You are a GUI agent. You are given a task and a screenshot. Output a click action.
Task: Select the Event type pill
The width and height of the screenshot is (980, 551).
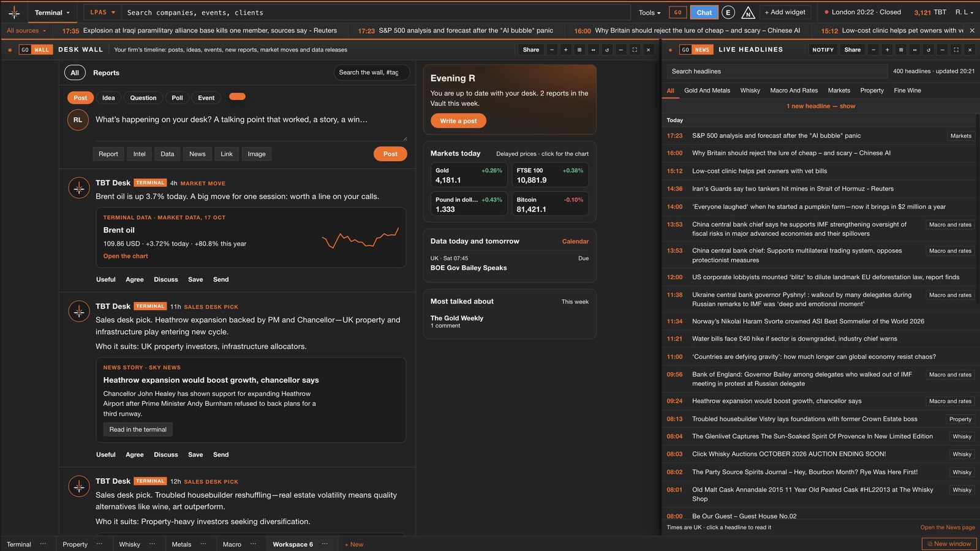(206, 97)
